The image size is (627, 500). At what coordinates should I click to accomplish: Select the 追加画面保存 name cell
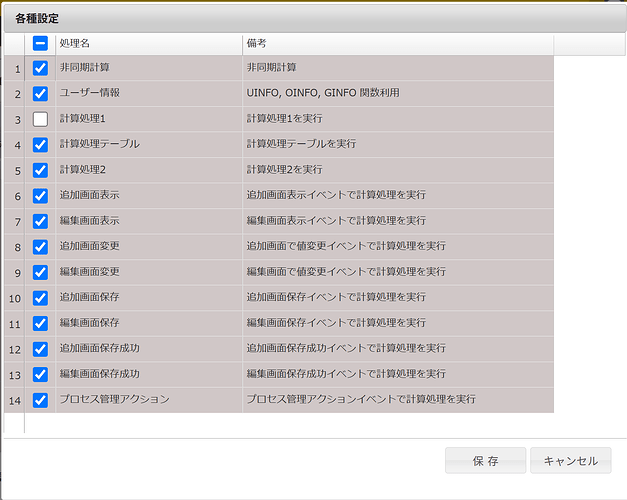tap(148, 298)
